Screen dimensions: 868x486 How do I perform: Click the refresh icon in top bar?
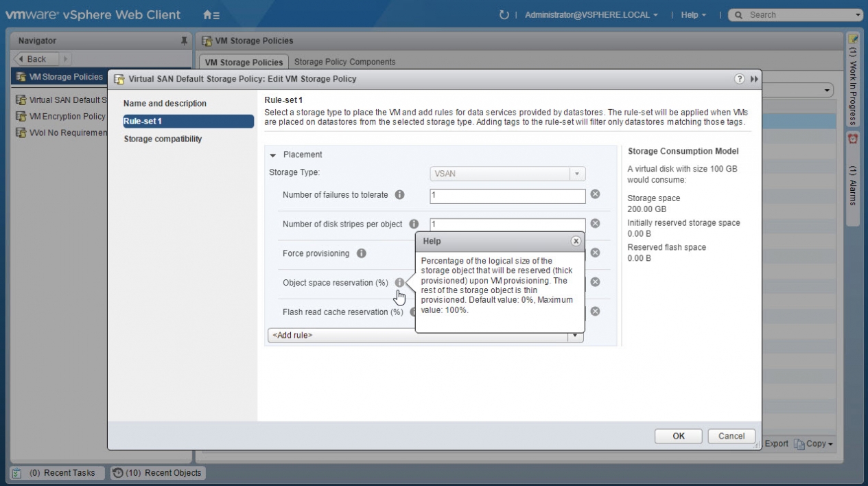504,14
